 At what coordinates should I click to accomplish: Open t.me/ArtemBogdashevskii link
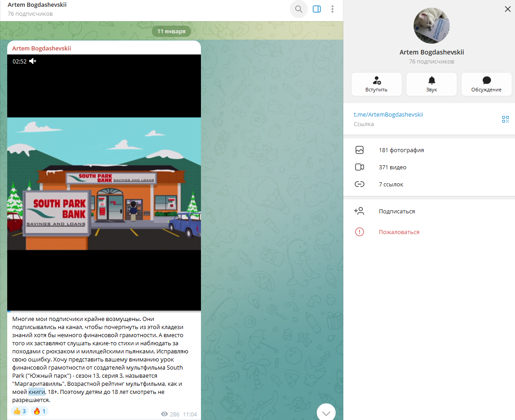point(388,114)
